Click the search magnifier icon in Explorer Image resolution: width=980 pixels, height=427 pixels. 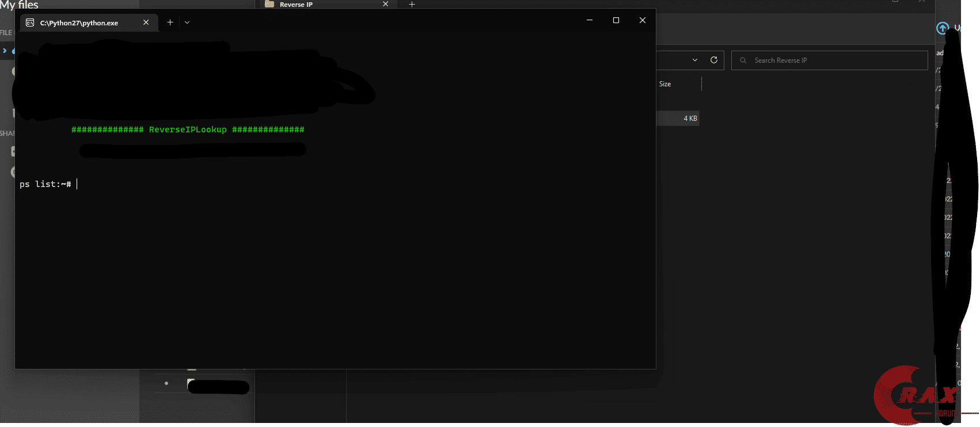[743, 60]
